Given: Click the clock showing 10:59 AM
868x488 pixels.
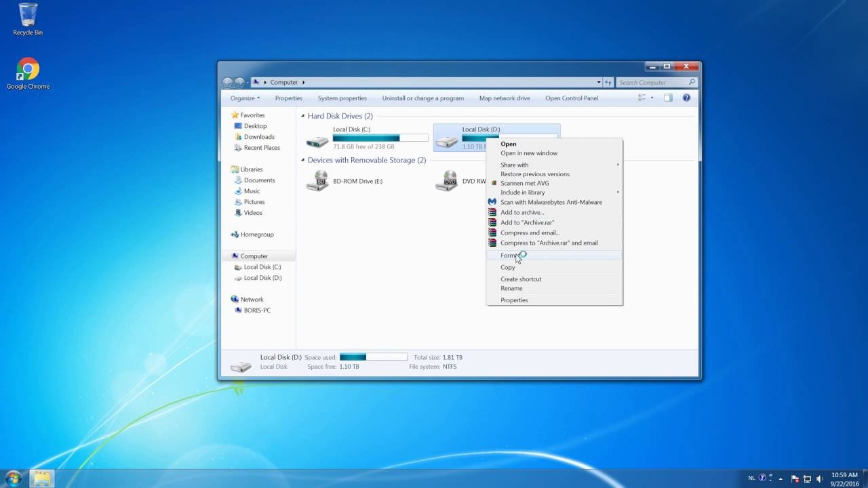Looking at the screenshot, I should pos(844,475).
